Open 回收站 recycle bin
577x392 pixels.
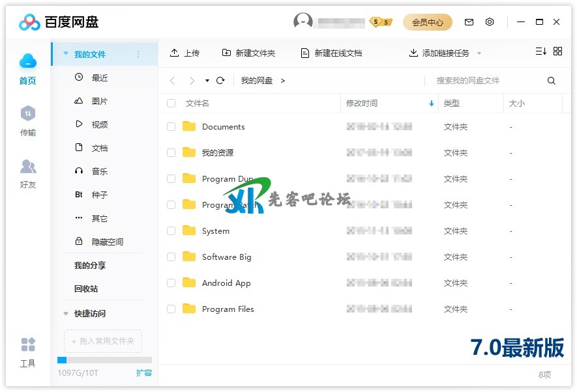point(86,289)
